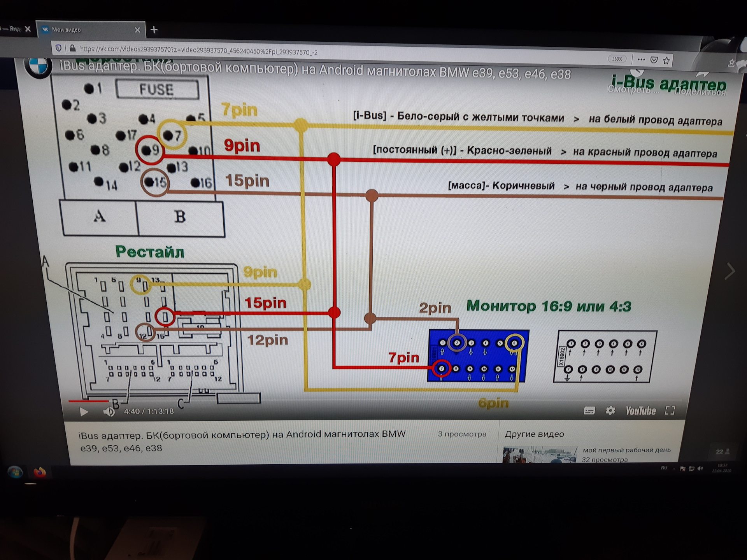Toggle subtitles in the player
Viewport: 747px width, 560px height.
click(x=589, y=411)
